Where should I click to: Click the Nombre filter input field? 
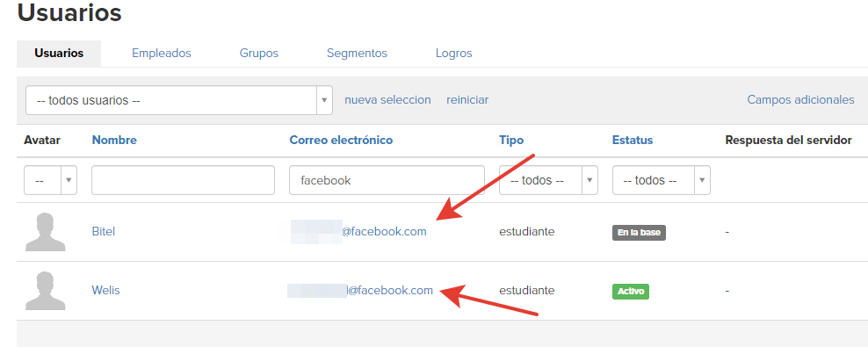[x=184, y=180]
